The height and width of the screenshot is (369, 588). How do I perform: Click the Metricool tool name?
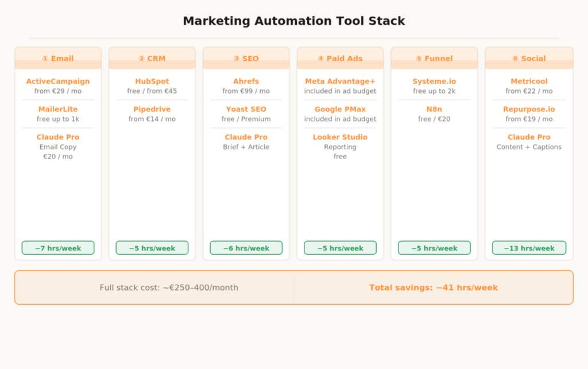(529, 81)
